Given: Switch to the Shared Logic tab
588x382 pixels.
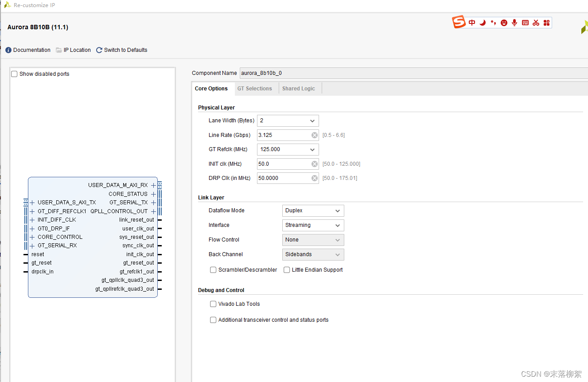Looking at the screenshot, I should (x=299, y=89).
